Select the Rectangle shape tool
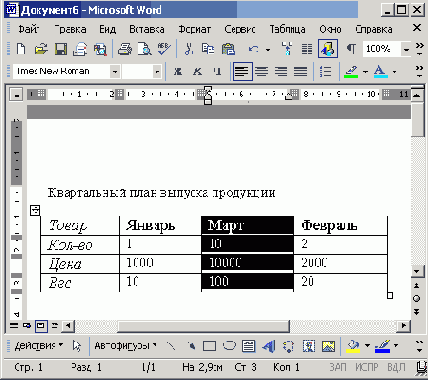 [209, 346]
